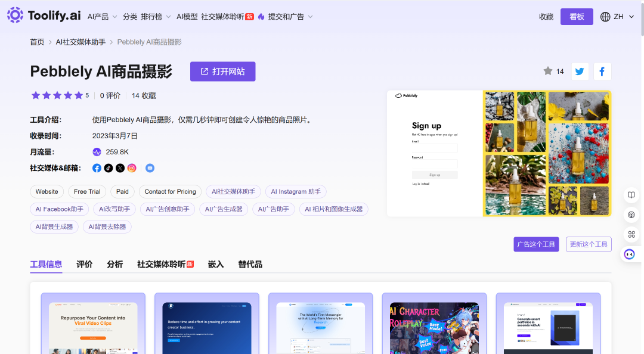Go to AI社交媒体助手 breadcrumb
Image resolution: width=644 pixels, height=354 pixels.
pos(80,42)
